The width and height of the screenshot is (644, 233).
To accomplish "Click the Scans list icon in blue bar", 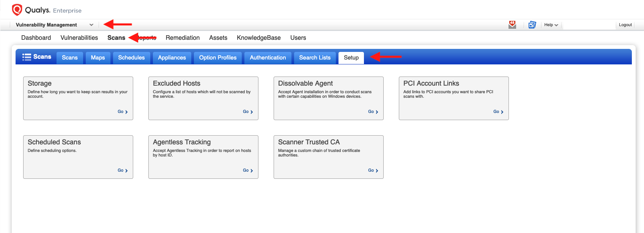I will click(x=27, y=57).
